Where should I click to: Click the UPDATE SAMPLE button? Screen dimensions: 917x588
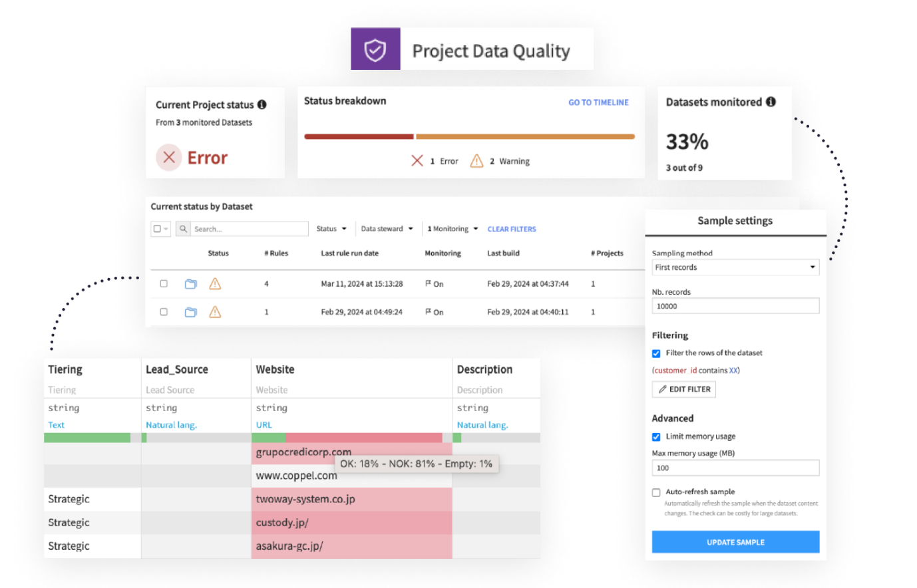click(735, 542)
